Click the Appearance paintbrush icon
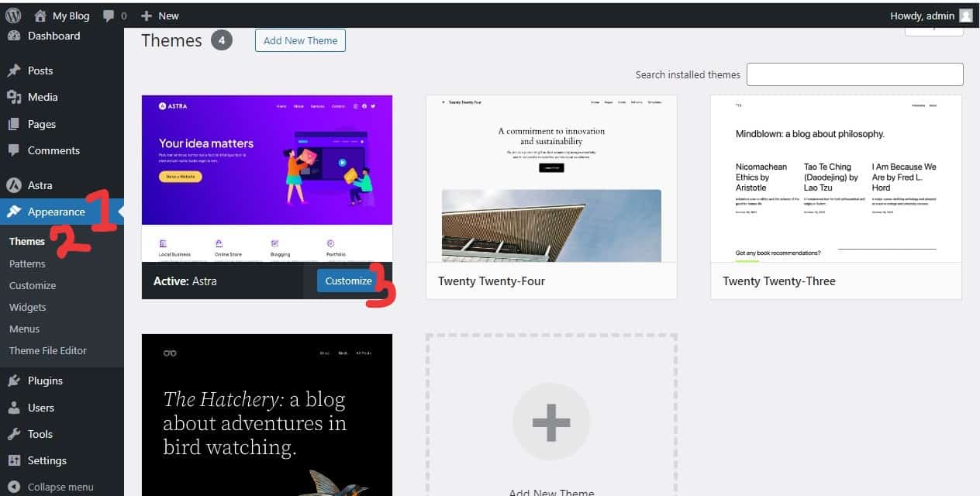Image resolution: width=980 pixels, height=496 pixels. pyautogui.click(x=14, y=212)
